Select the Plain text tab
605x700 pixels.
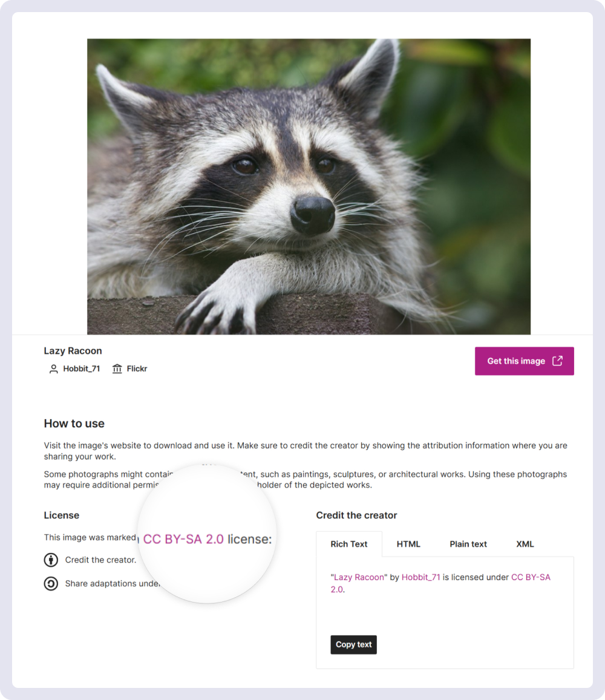click(468, 544)
